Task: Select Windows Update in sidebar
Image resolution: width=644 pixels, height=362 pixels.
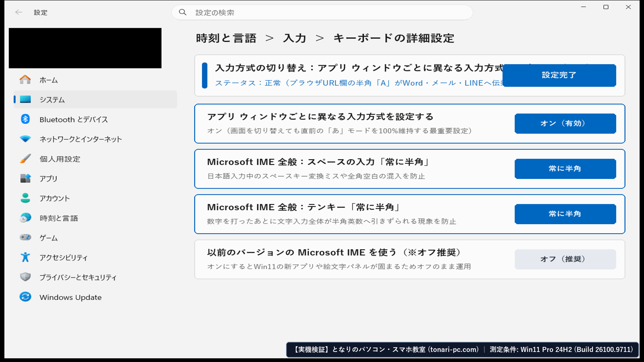Action: point(95,297)
